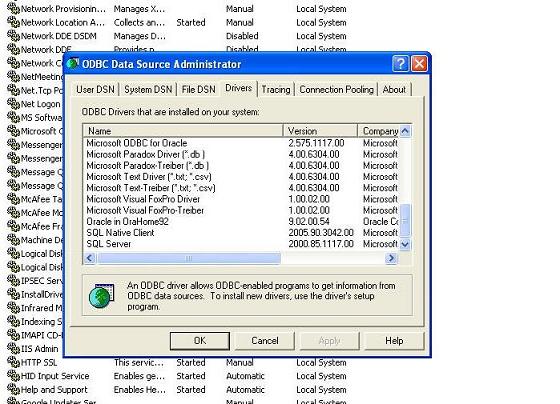Click the Cancel button
This screenshot has height=404, width=560.
pos(265,341)
